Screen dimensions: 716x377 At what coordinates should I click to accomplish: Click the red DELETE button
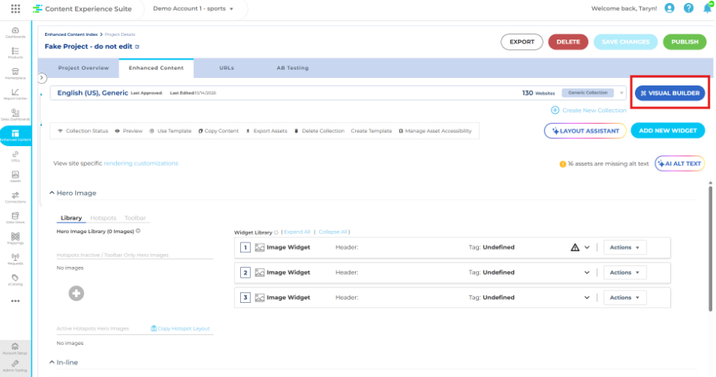tap(568, 42)
